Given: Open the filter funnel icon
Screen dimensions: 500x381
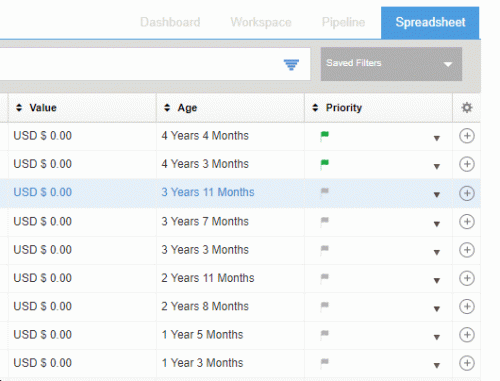Looking at the screenshot, I should point(291,64).
